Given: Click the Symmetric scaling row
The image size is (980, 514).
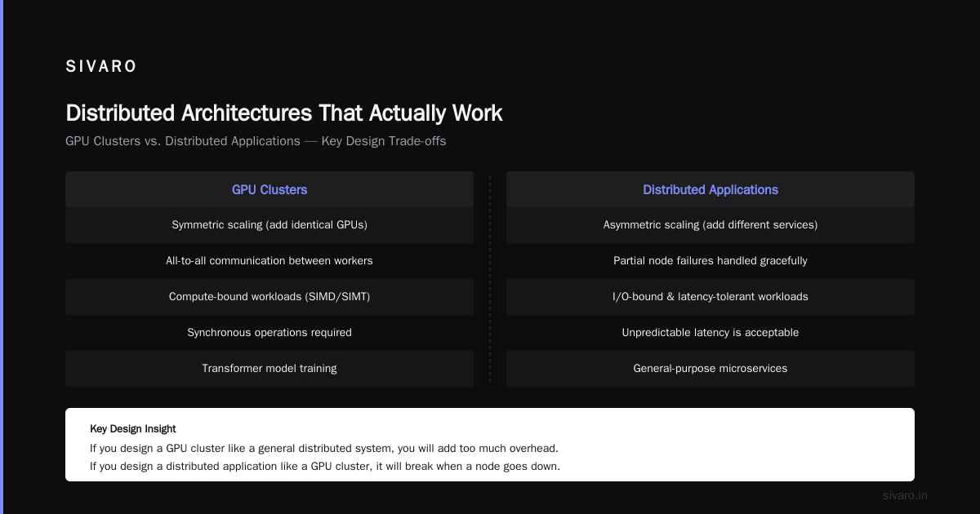Looking at the screenshot, I should [269, 225].
